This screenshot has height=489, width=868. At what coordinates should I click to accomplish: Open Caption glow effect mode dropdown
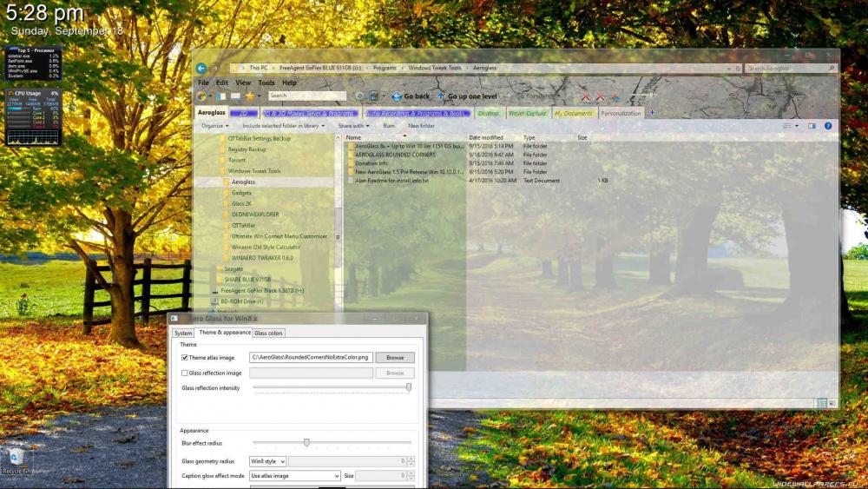tap(294, 476)
